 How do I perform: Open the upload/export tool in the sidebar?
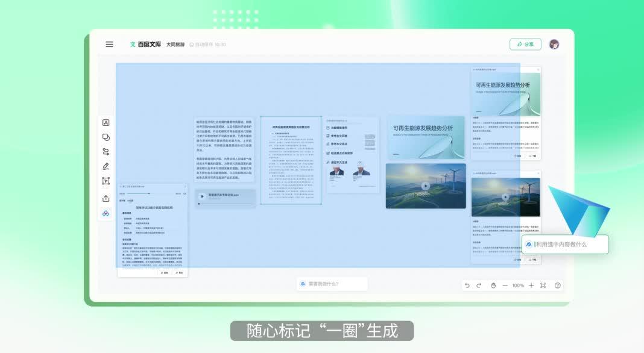point(106,199)
